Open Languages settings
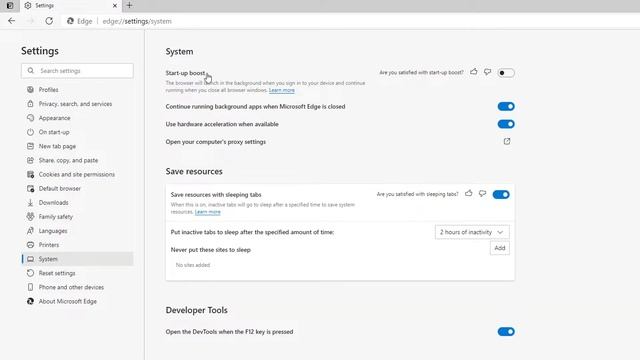Viewport: 640px width, 360px height. 77,231
